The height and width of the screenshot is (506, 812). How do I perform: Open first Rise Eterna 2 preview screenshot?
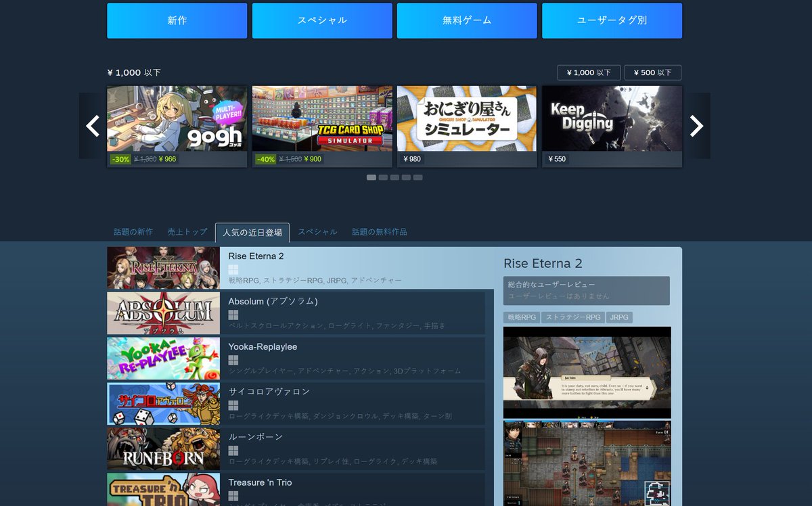(x=587, y=372)
